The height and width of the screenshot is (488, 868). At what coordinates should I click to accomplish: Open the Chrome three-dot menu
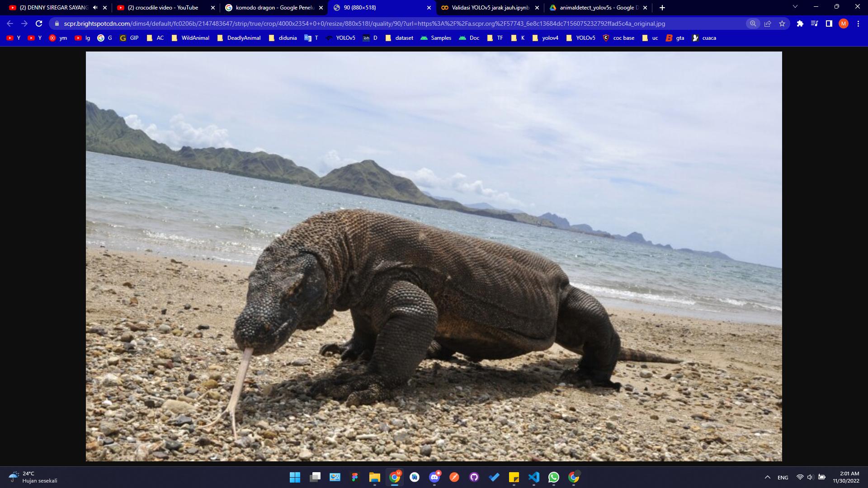(858, 23)
